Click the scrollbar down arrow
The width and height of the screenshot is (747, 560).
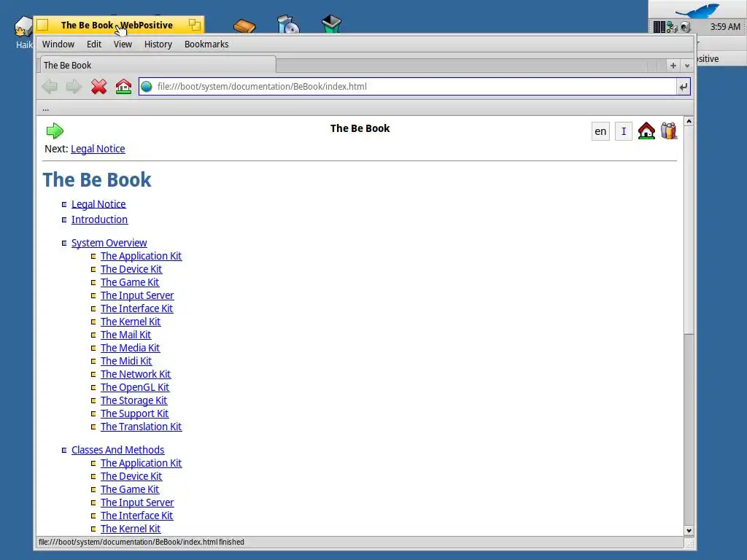tap(689, 531)
